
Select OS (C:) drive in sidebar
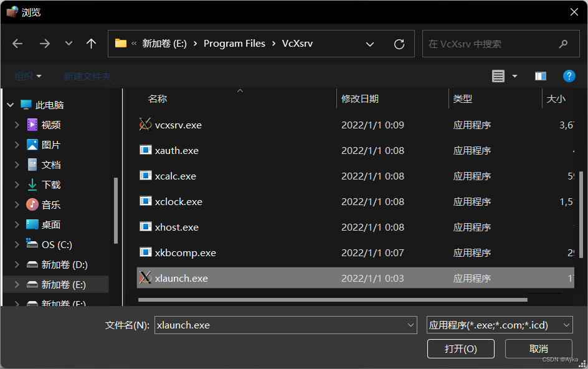click(x=57, y=245)
